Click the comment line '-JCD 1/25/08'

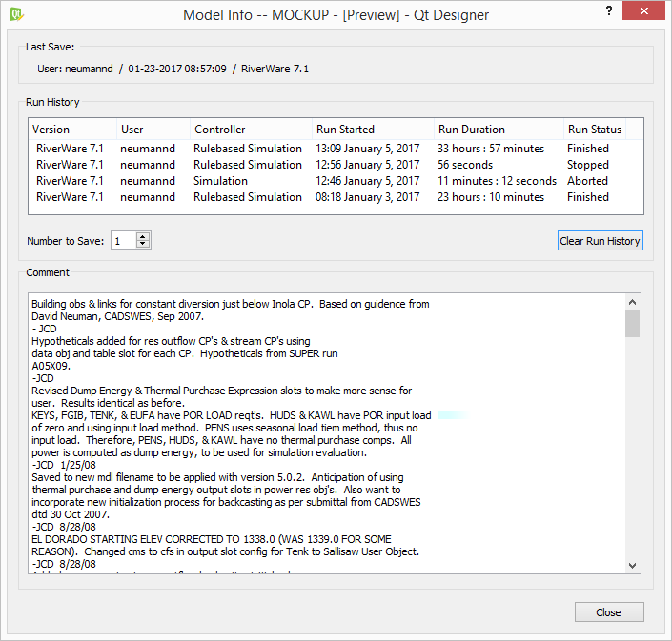(64, 465)
